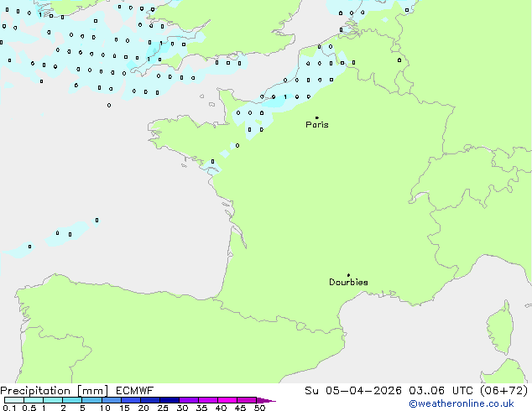Click the 03..06 UTC time range

tap(441, 391)
